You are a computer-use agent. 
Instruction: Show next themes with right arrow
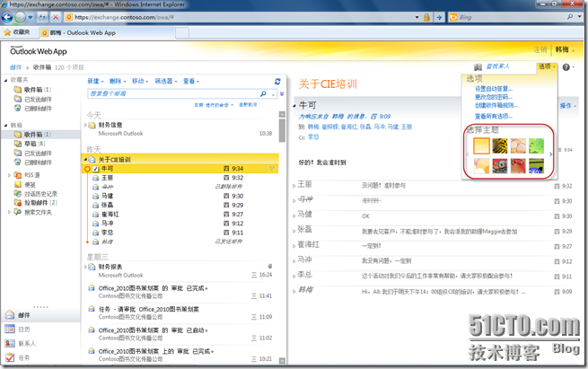click(550, 154)
